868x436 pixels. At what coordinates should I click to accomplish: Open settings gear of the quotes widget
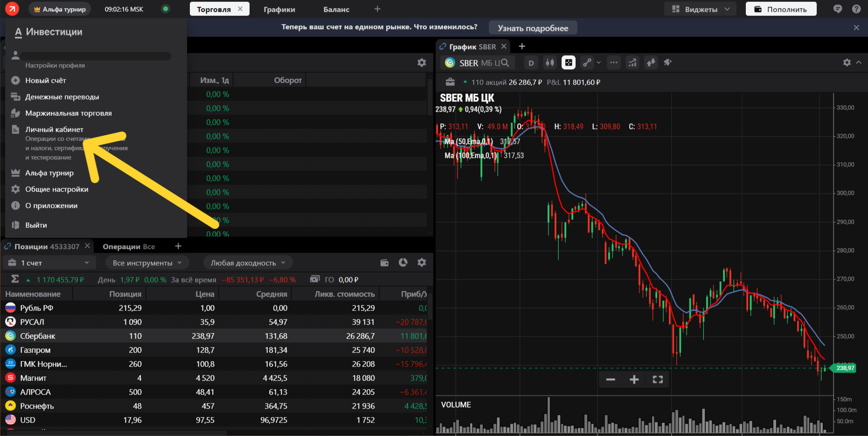tap(422, 63)
